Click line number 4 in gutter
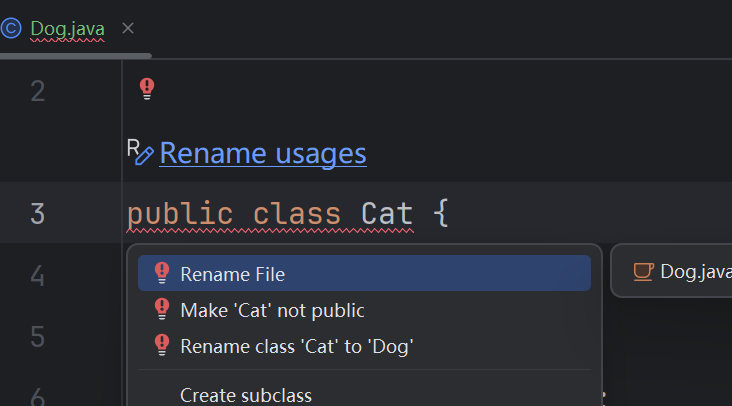This screenshot has width=732, height=406. point(38,275)
